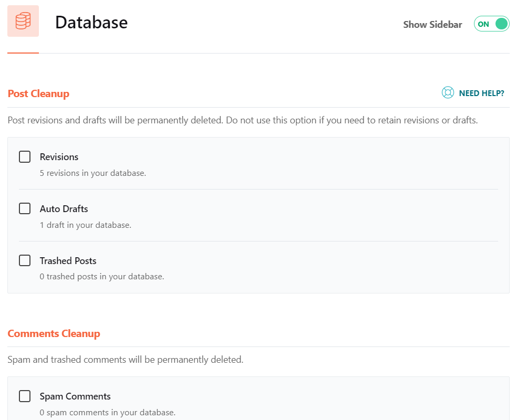The width and height of the screenshot is (516, 420).
Task: Click the Revisions option label
Action: click(59, 157)
